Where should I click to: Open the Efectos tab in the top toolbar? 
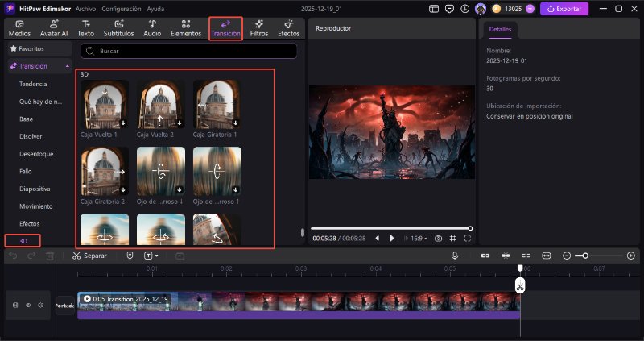[289, 28]
